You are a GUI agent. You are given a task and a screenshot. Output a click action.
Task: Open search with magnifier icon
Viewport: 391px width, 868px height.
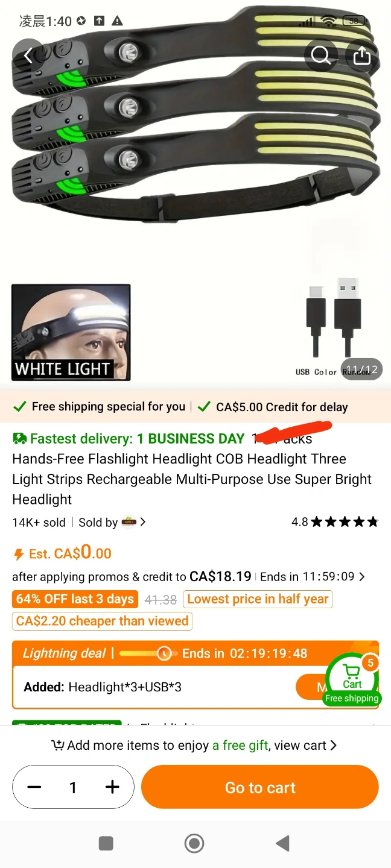pos(320,55)
